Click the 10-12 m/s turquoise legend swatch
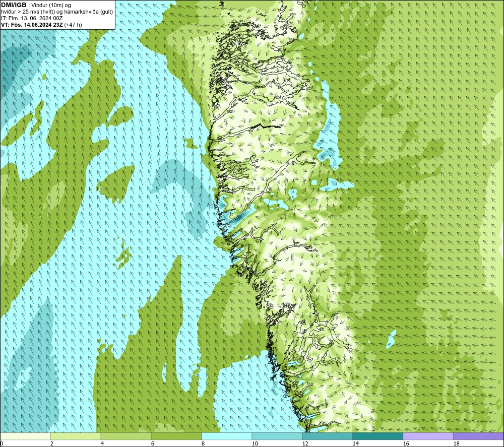This screenshot has width=504, height=447. coord(277,436)
